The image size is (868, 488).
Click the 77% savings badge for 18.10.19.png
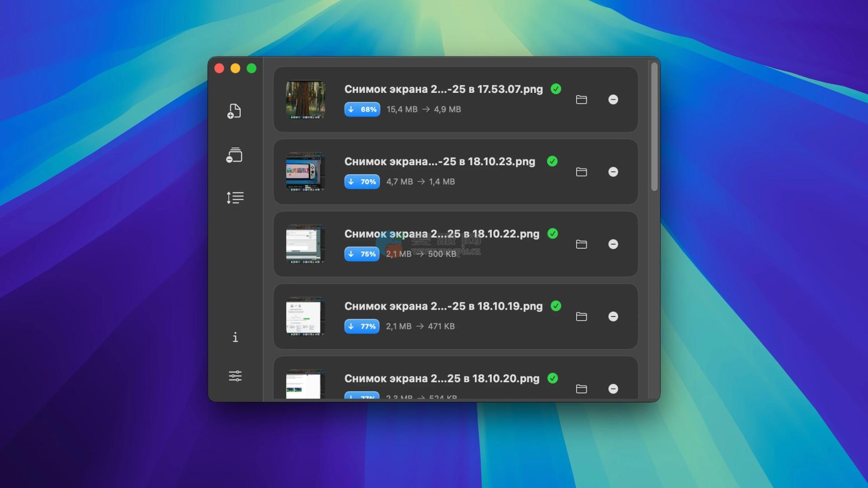coord(362,326)
